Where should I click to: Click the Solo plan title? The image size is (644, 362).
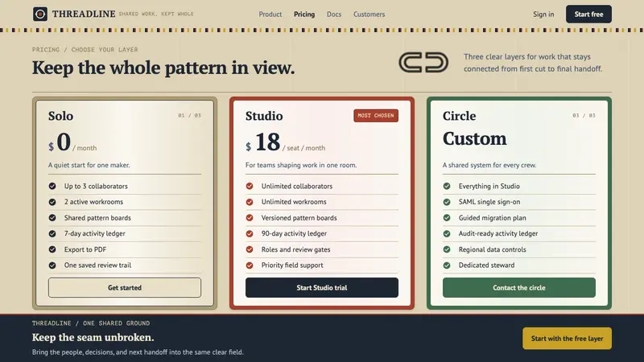tap(61, 116)
